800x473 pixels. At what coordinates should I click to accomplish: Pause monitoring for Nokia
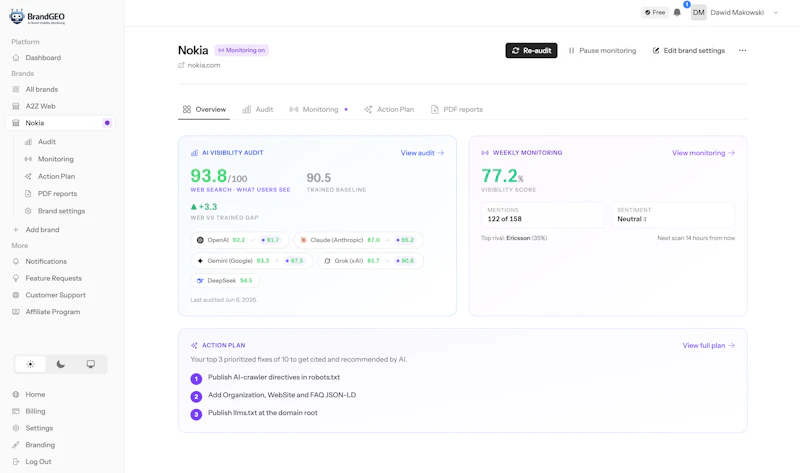(x=602, y=51)
